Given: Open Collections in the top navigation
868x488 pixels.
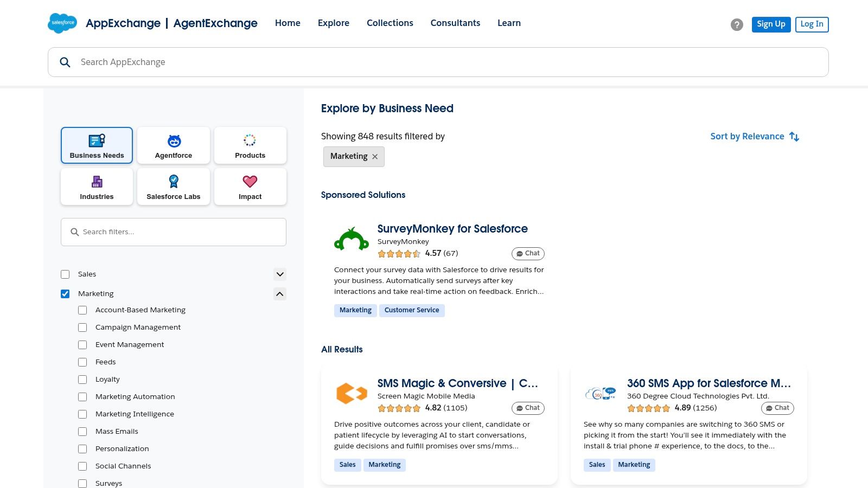Looking at the screenshot, I should [390, 23].
